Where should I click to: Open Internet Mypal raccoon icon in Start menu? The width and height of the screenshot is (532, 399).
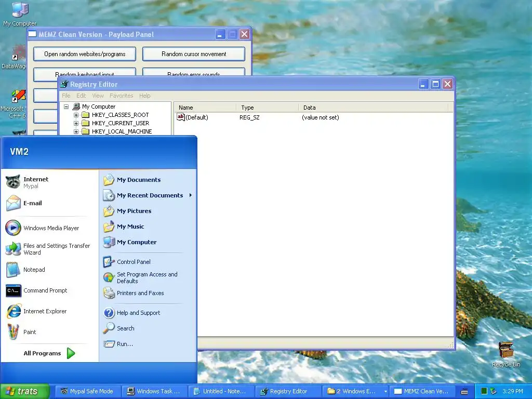(x=13, y=182)
